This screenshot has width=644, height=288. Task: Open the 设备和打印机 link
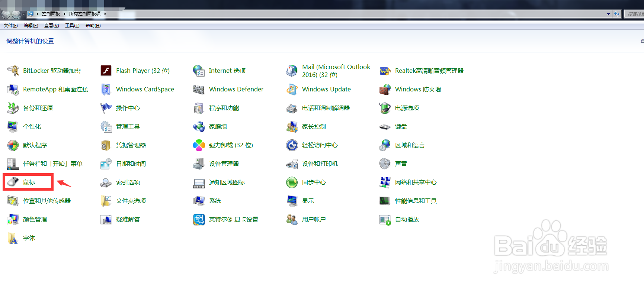tap(320, 164)
